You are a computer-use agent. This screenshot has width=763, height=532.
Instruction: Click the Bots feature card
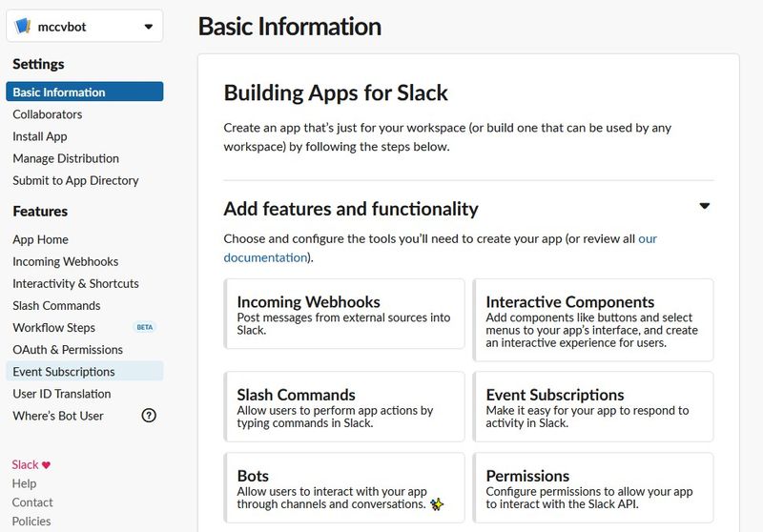344,487
